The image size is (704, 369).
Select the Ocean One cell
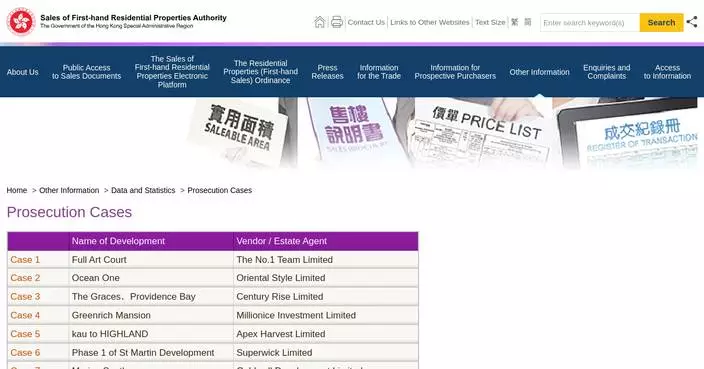coord(151,278)
